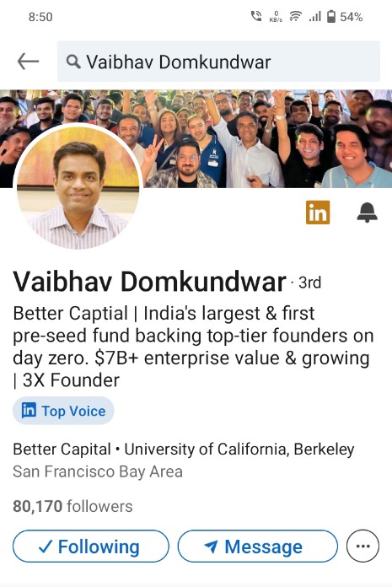The height and width of the screenshot is (587, 392).
Task: Tap the Vaibhav Domkundwar profile name heading
Action: point(149,282)
